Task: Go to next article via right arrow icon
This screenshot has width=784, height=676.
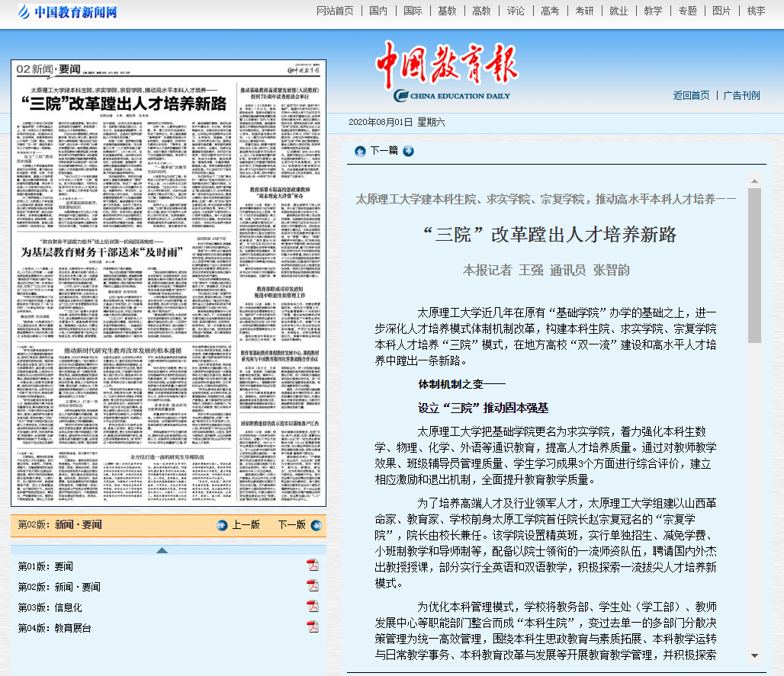Action: (x=408, y=151)
